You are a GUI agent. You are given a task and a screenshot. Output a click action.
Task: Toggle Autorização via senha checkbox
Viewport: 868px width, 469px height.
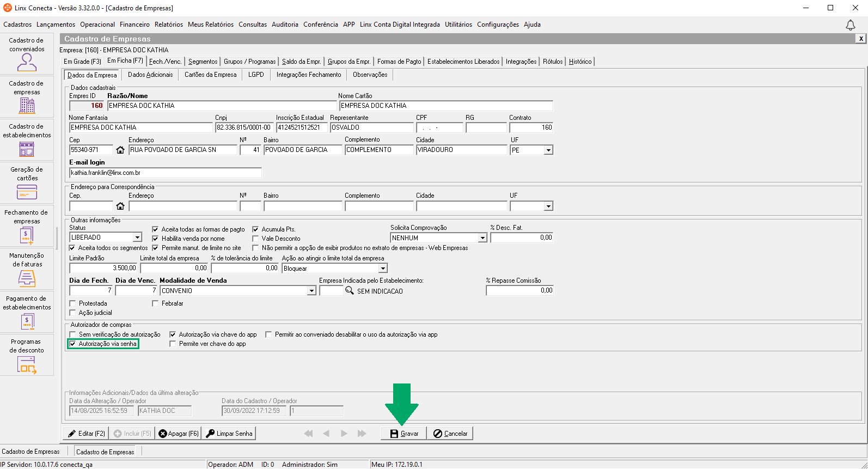click(x=72, y=344)
